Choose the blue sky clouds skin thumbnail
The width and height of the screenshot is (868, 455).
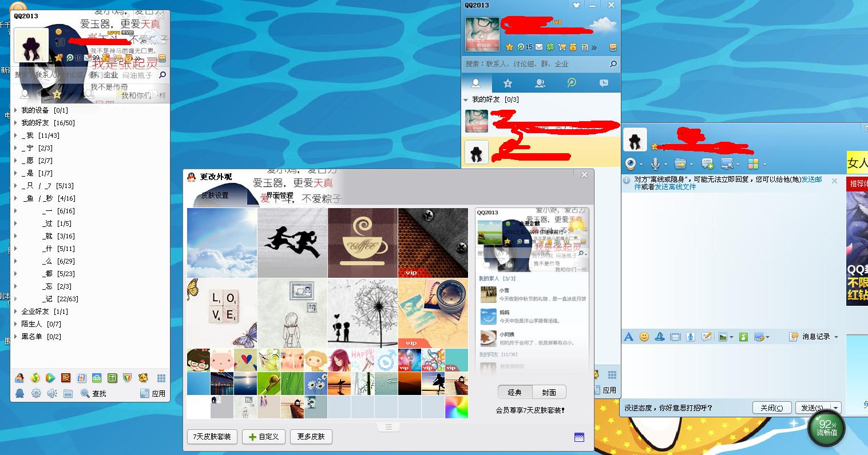[x=222, y=243]
